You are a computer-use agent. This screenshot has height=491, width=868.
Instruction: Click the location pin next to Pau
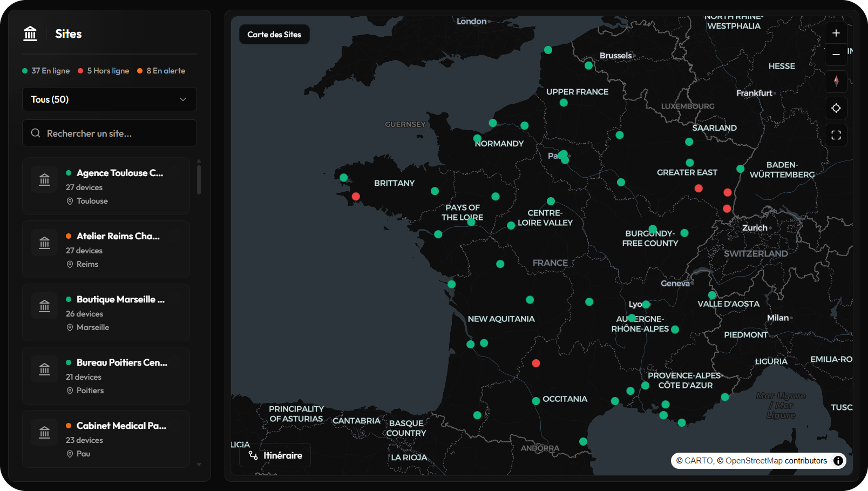click(x=70, y=454)
